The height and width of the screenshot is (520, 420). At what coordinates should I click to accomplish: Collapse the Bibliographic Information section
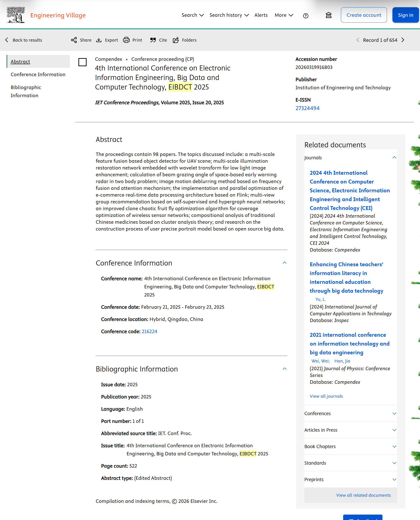(x=285, y=369)
